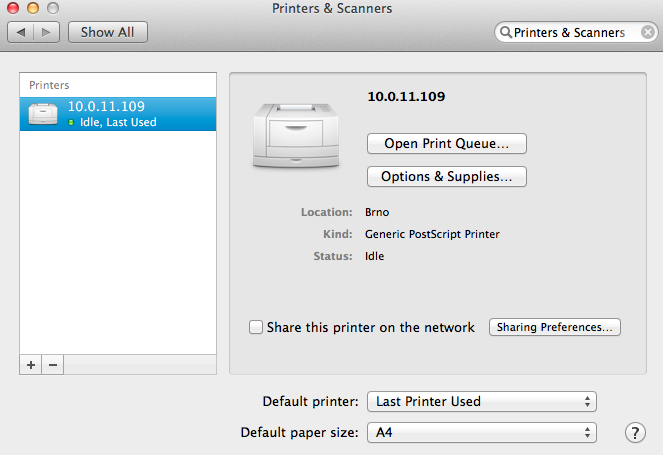Open help with the question mark button
Screen dimensions: 663x455
point(634,433)
